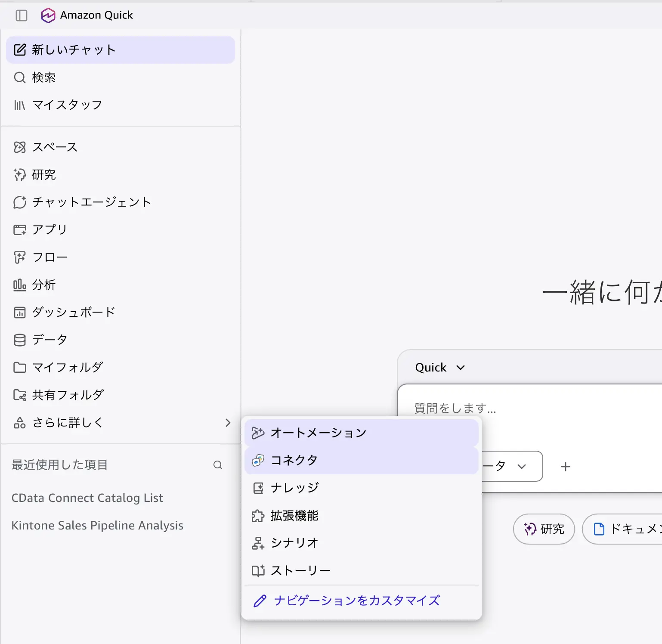Open Kintone Sales Pipeline Analysis recent item
This screenshot has width=662, height=644.
97,526
